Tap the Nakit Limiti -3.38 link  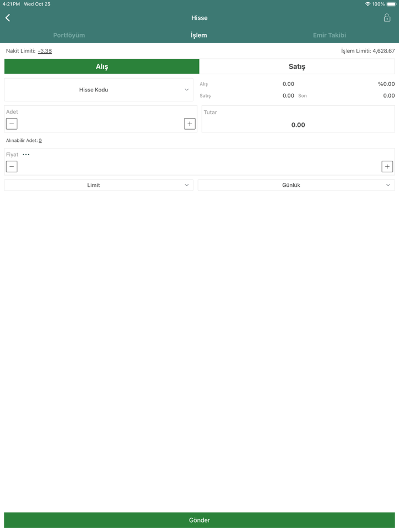pyautogui.click(x=45, y=51)
